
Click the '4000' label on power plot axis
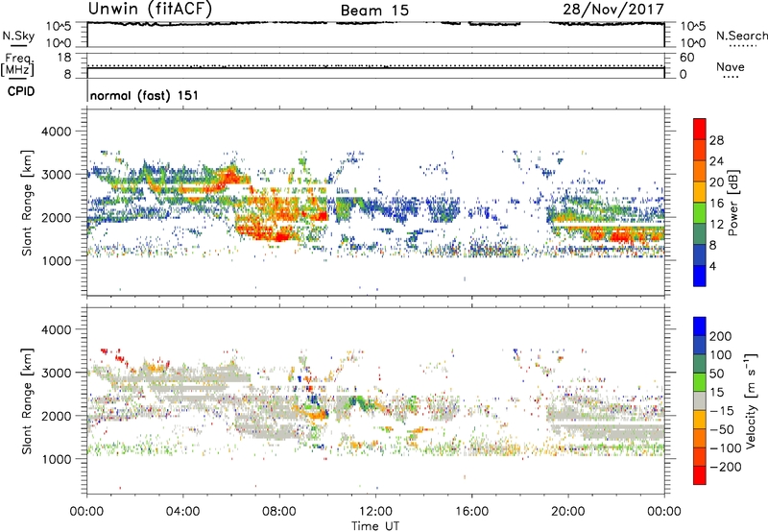click(56, 132)
